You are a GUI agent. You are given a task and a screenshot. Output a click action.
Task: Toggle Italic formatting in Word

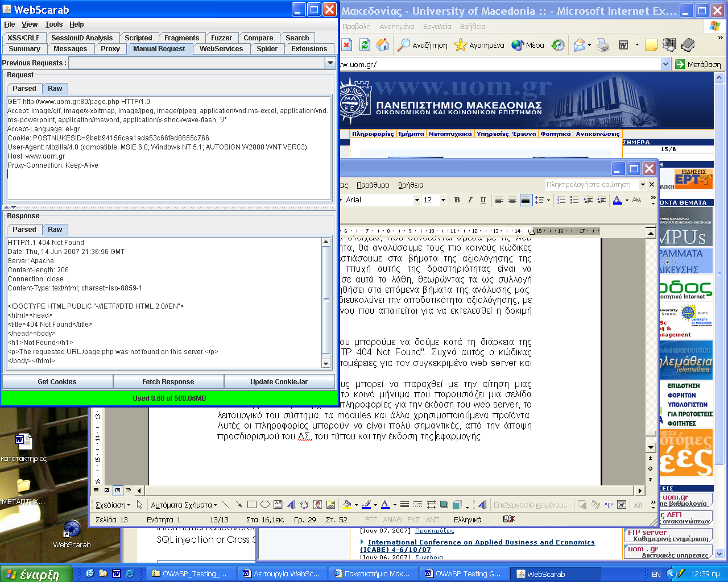pyautogui.click(x=470, y=199)
